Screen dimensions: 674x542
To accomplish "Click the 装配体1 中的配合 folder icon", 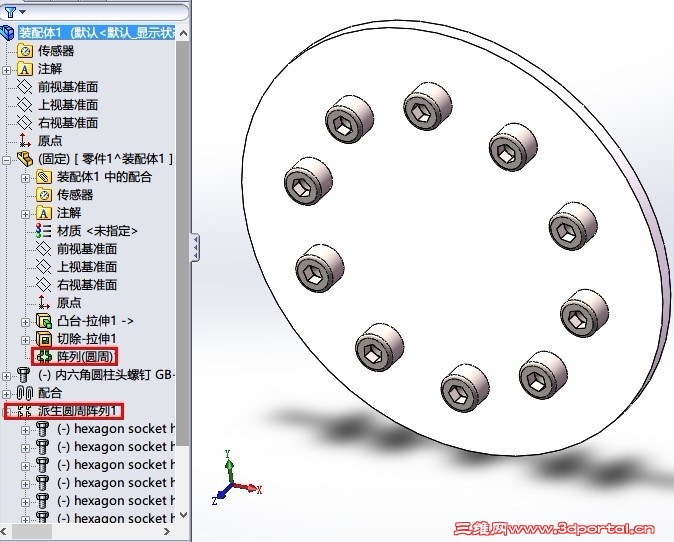I will 43,177.
